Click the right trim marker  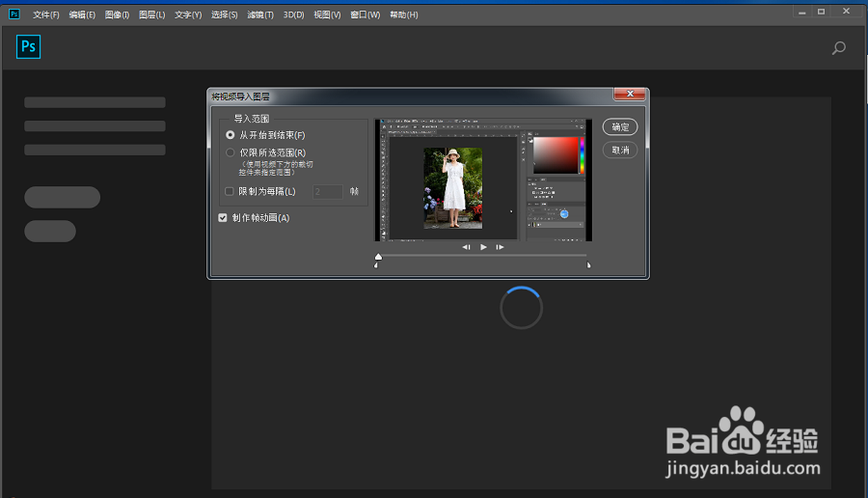tap(588, 265)
